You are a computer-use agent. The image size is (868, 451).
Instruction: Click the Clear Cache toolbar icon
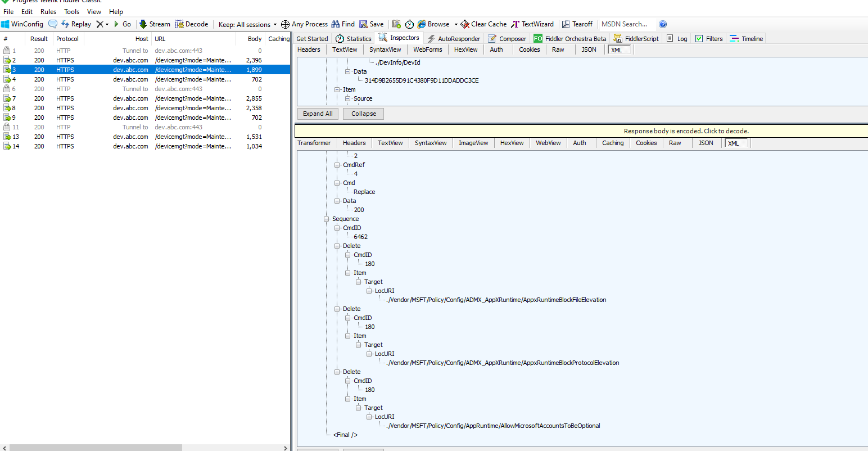(x=483, y=24)
